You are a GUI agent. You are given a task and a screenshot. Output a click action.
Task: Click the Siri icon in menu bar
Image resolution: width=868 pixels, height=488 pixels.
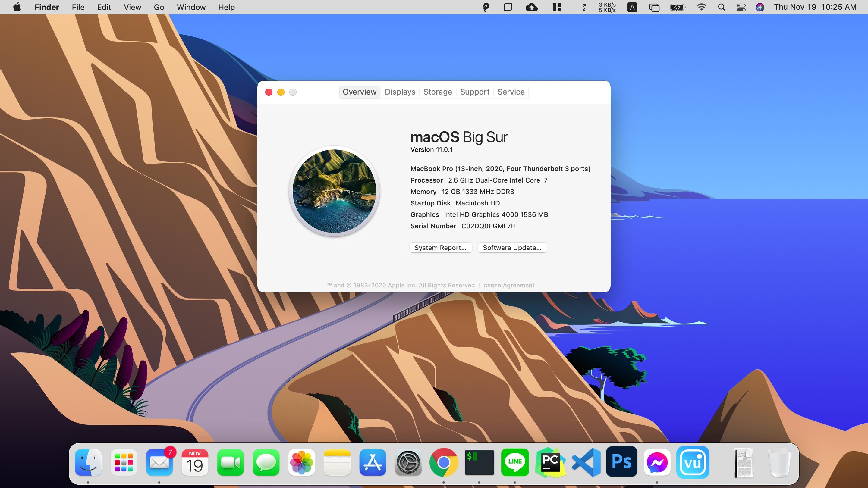click(760, 7)
